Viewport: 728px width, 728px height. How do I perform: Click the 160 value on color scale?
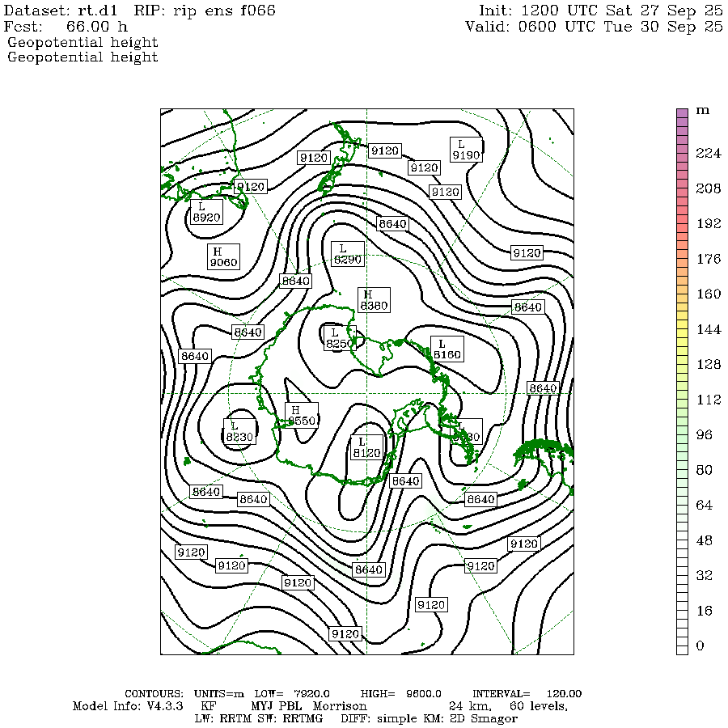708,294
